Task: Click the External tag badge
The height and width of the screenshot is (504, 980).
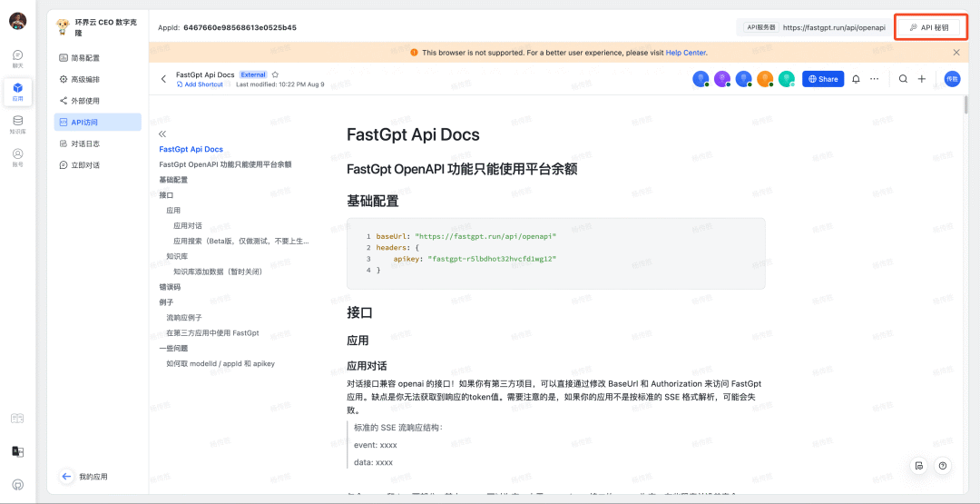Action: (x=253, y=74)
